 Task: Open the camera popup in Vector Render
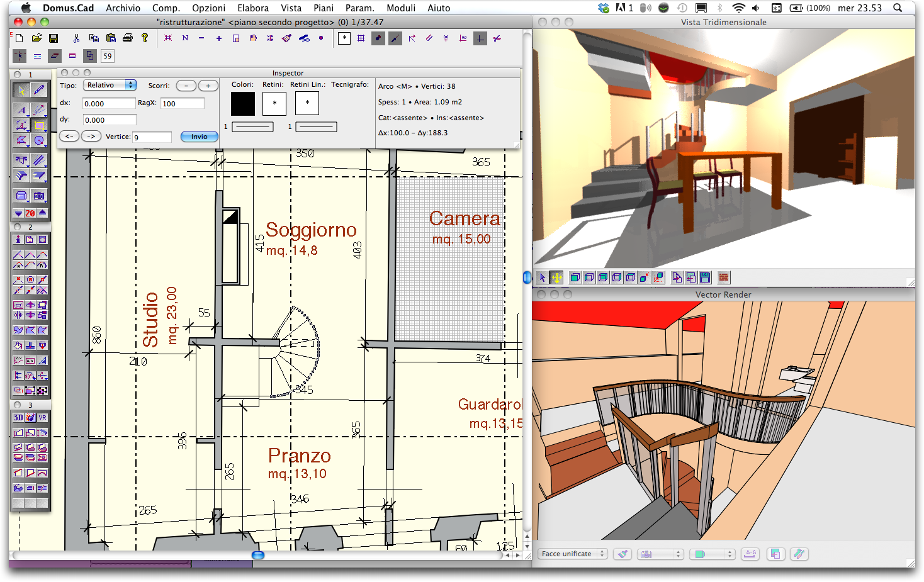pos(659,554)
